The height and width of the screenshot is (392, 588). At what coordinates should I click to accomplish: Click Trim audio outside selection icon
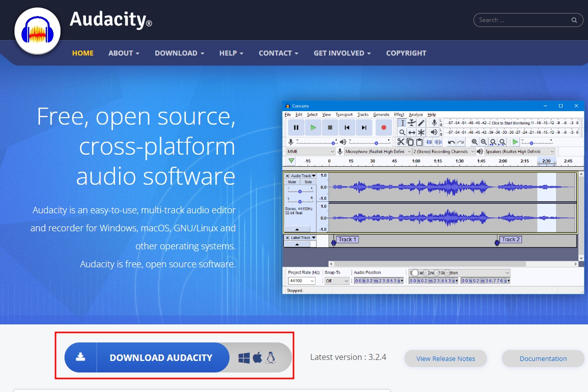pyautogui.click(x=429, y=142)
